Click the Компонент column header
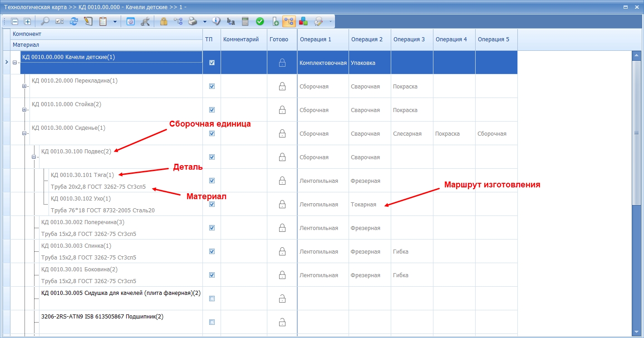 click(106, 34)
